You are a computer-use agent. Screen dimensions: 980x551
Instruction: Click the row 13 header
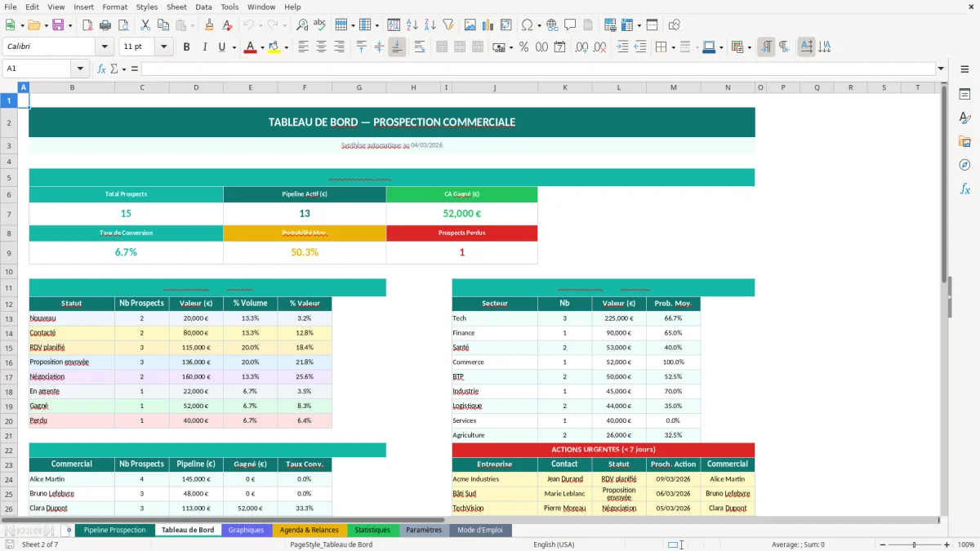[9, 318]
